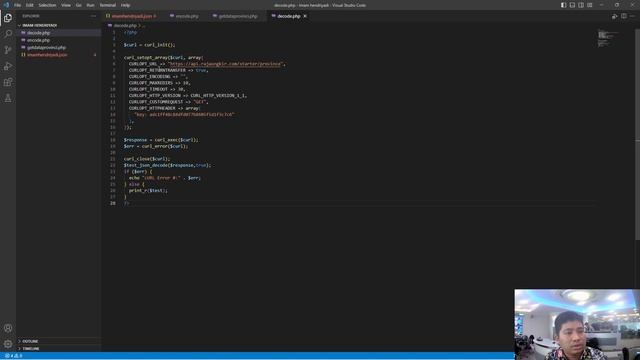Click the echo "cURL Error" line

click(165, 178)
